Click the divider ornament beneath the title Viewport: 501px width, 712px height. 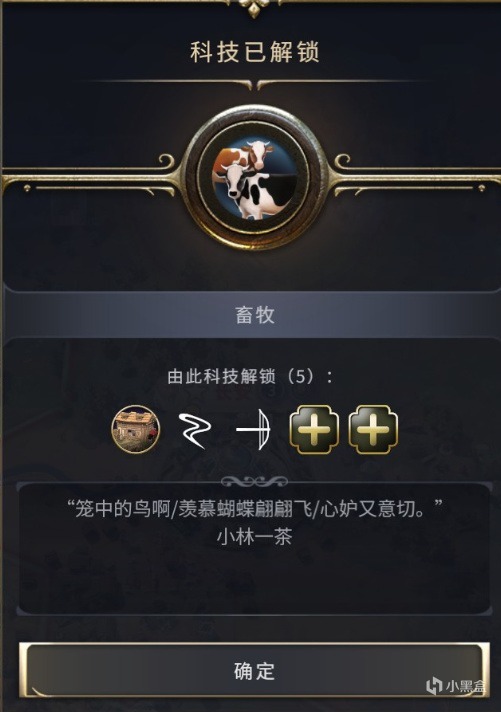254,84
